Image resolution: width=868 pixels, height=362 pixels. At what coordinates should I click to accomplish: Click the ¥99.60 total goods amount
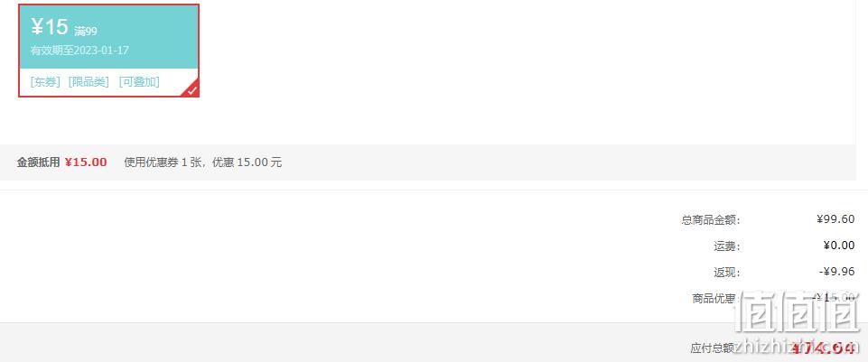(x=835, y=219)
